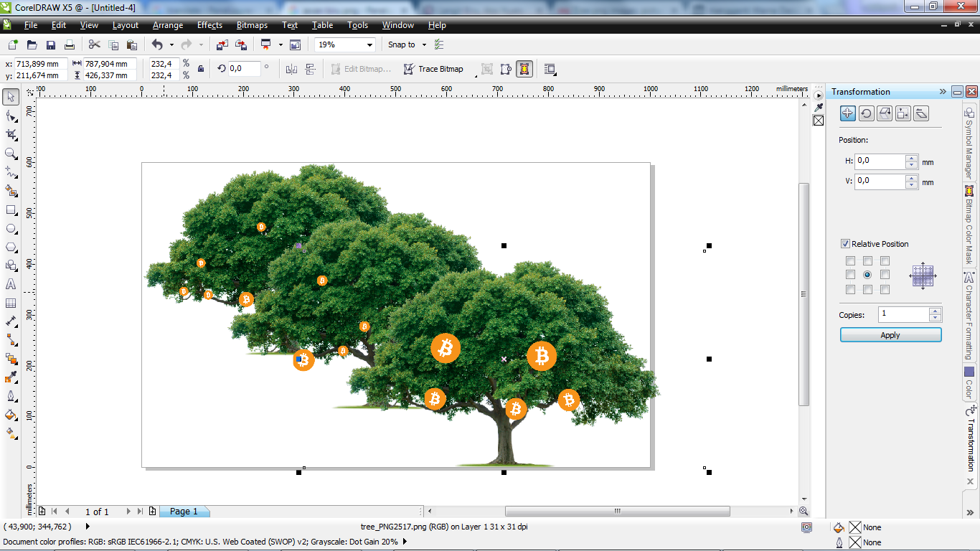
Task: Choose the Dimension tool
Action: coord(11,321)
